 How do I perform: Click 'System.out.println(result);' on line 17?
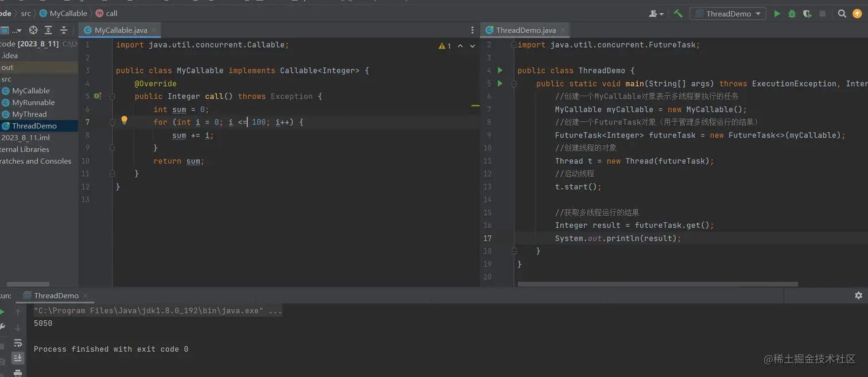(618, 238)
